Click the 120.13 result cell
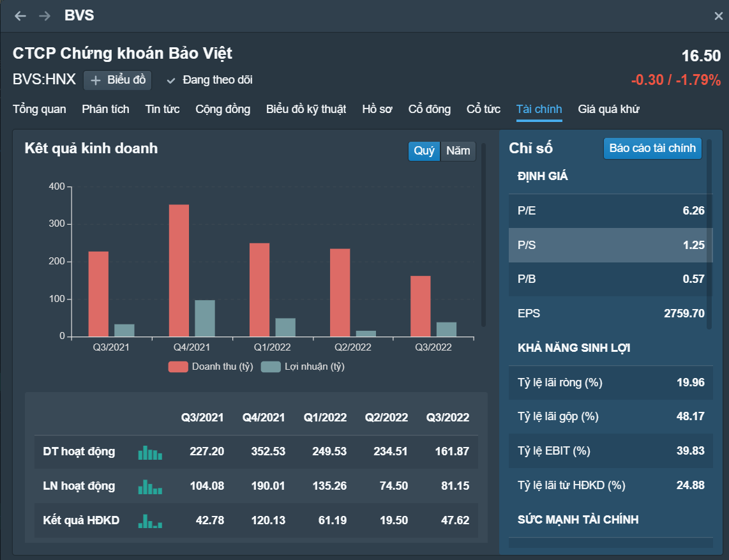The height and width of the screenshot is (560, 729). coord(268,520)
